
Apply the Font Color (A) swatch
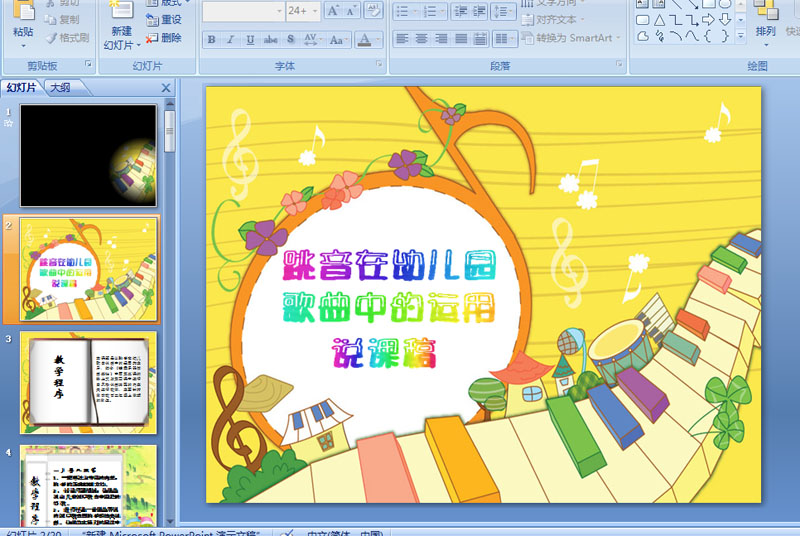(x=364, y=39)
